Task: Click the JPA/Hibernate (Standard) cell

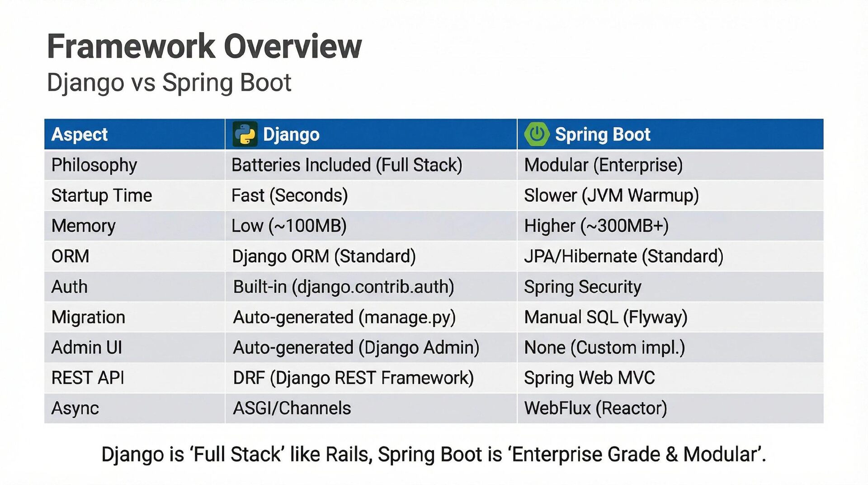Action: click(x=623, y=256)
